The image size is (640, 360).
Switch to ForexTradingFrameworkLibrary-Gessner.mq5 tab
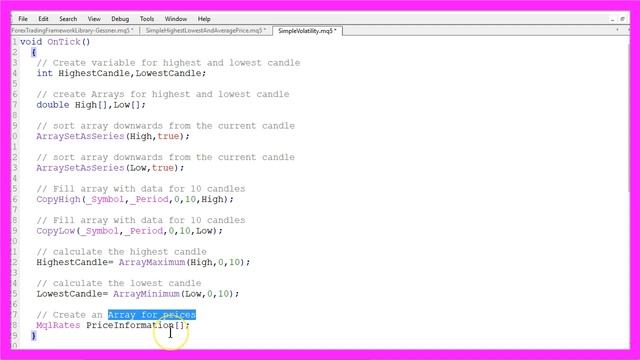tap(74, 31)
